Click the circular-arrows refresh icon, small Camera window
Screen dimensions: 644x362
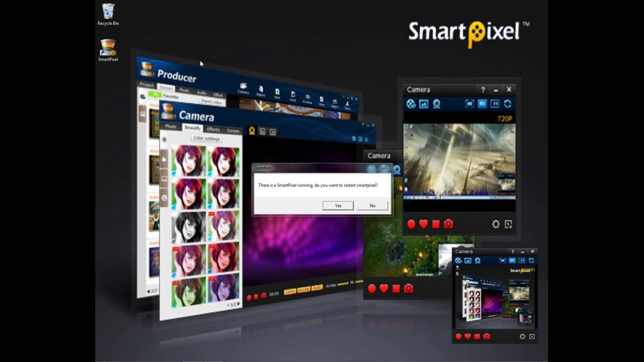coord(531,260)
